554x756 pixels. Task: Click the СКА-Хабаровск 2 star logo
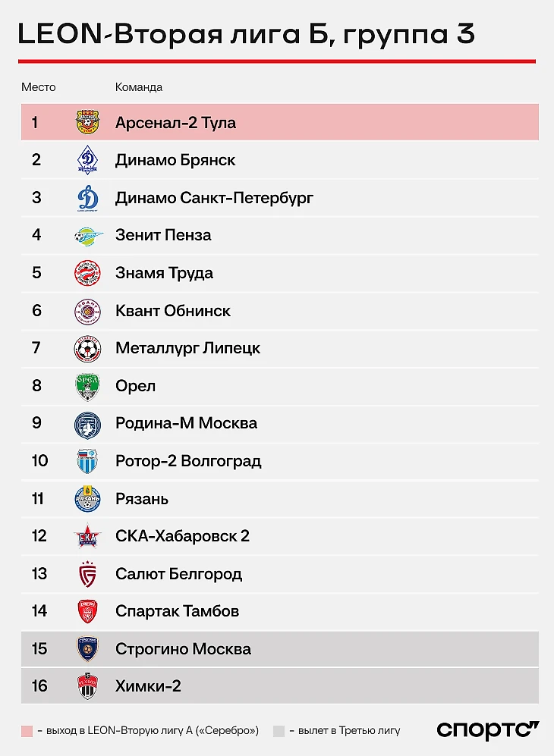(x=87, y=536)
